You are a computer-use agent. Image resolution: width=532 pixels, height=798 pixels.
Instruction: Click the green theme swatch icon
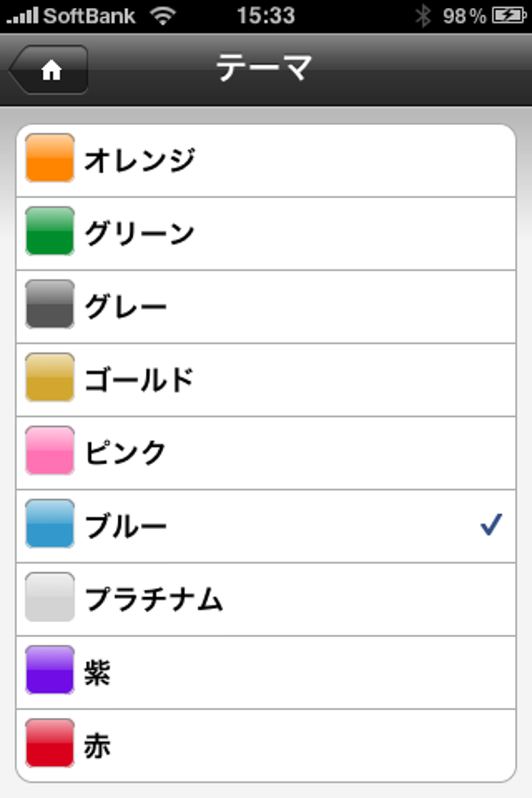coord(50,231)
